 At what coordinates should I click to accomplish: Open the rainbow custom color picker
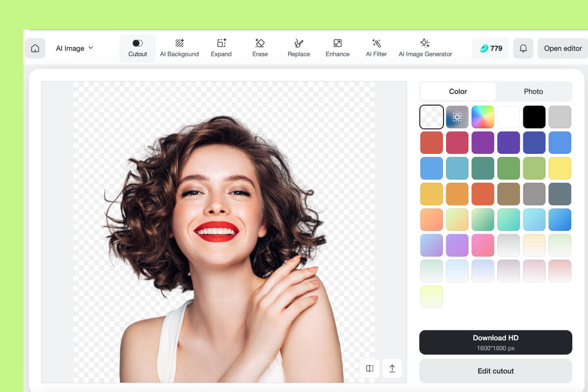483,117
